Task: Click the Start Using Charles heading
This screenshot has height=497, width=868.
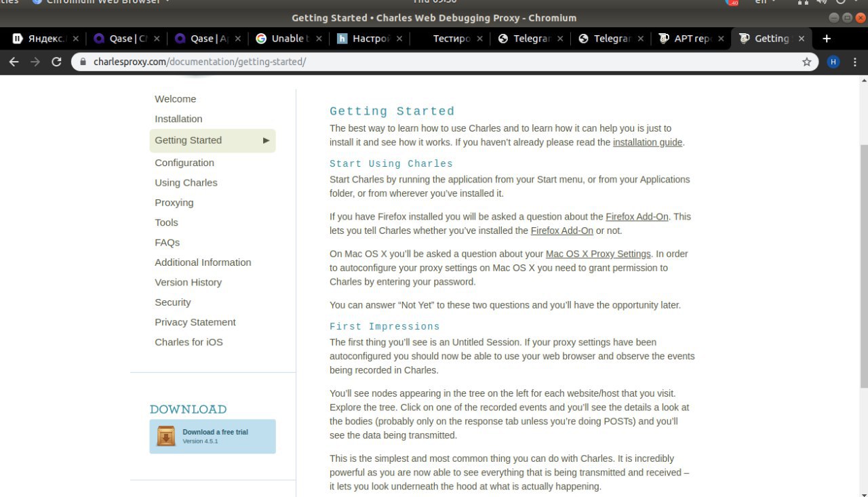Action: [x=391, y=163]
